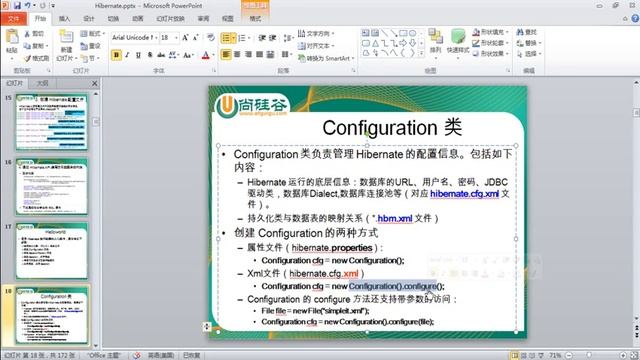The image size is (640, 360).
Task: Click the Format Painter brush icon
Action: pos(27,58)
